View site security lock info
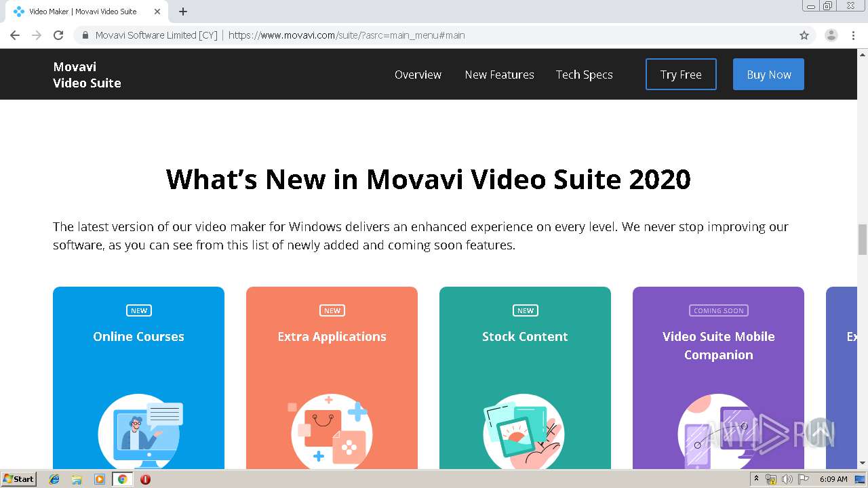 point(85,35)
